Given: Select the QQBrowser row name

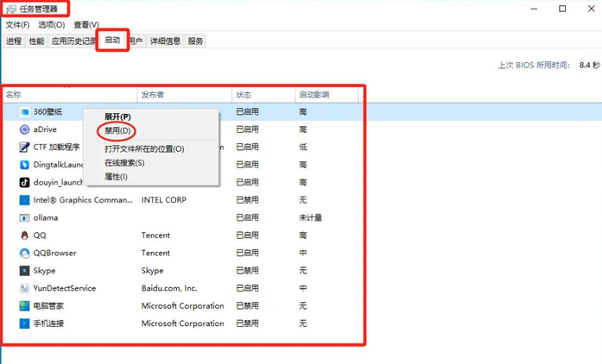Looking at the screenshot, I should click(55, 253).
